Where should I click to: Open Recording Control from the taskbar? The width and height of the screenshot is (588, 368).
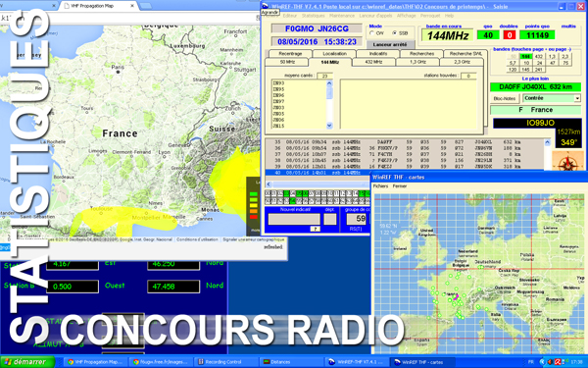[226, 362]
